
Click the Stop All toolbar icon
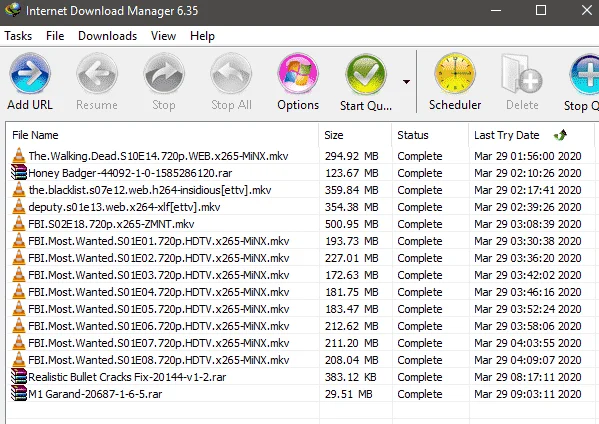click(231, 74)
